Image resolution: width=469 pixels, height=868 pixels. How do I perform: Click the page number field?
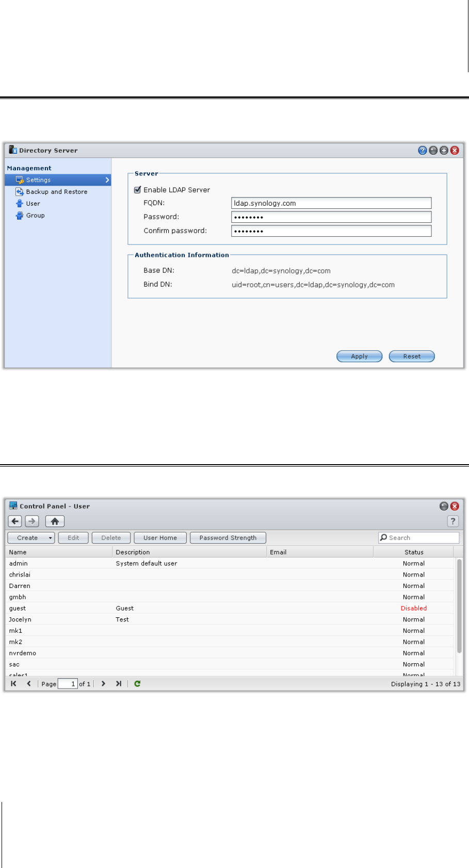(68, 684)
